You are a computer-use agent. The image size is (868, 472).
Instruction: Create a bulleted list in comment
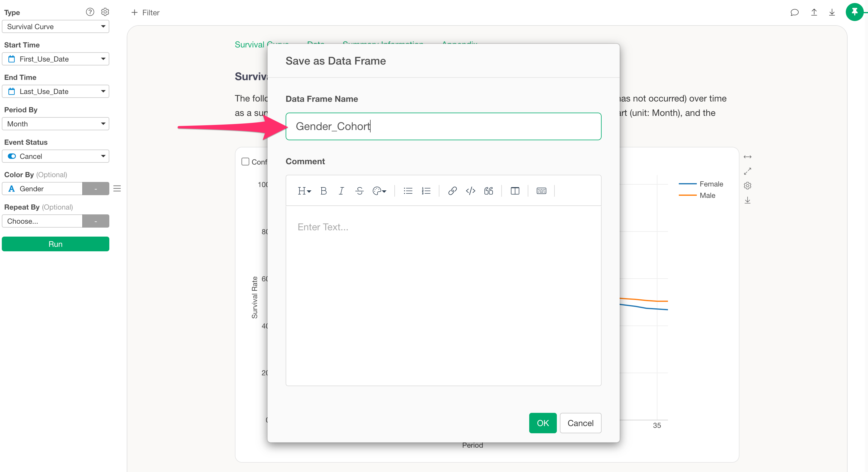click(408, 191)
